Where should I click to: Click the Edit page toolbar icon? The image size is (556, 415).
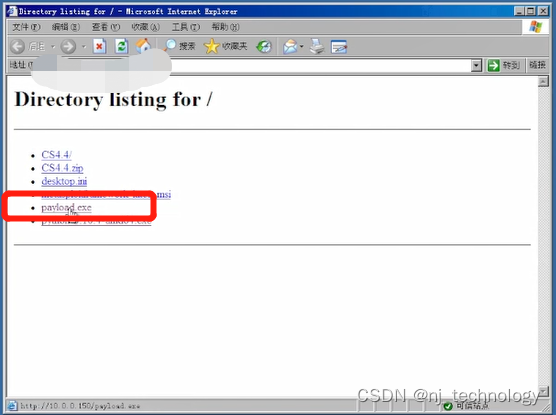click(339, 47)
